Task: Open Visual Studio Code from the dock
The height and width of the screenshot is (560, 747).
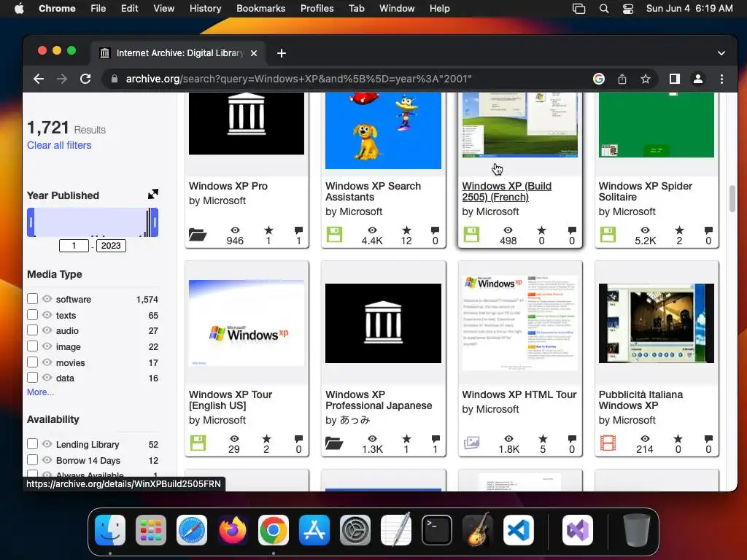Action: pyautogui.click(x=519, y=530)
